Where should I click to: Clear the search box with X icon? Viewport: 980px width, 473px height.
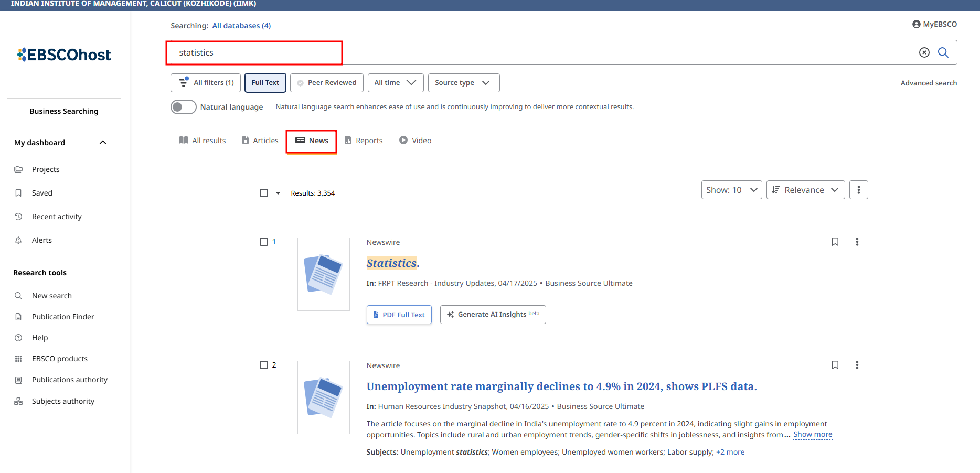coord(924,52)
